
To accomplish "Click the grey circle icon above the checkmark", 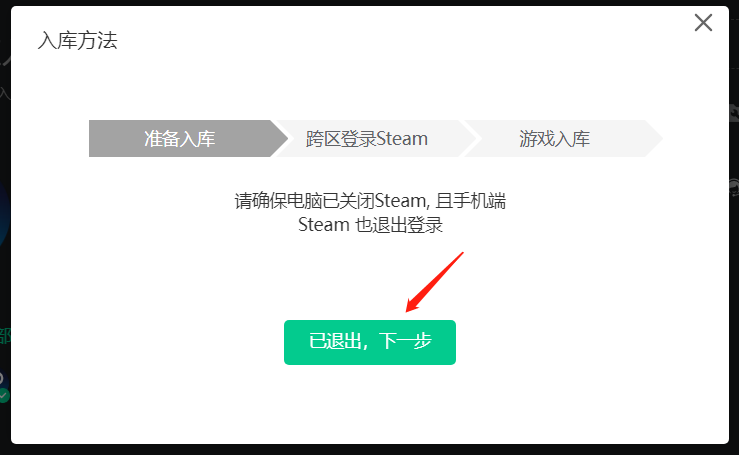I will point(2,378).
